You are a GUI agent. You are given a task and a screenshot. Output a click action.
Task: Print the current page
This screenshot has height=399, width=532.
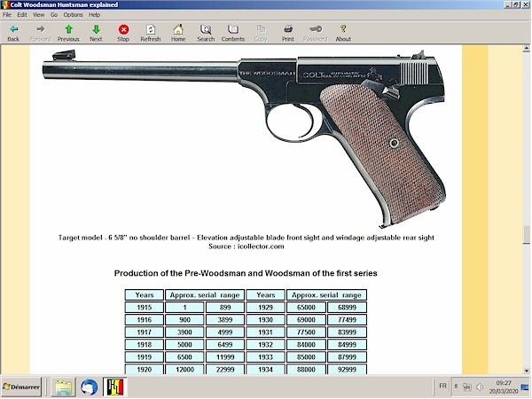(288, 34)
